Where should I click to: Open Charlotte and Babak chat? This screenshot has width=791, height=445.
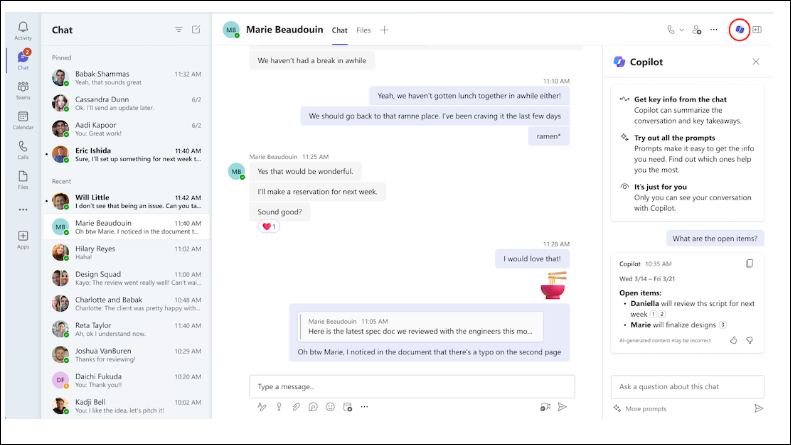(x=127, y=303)
